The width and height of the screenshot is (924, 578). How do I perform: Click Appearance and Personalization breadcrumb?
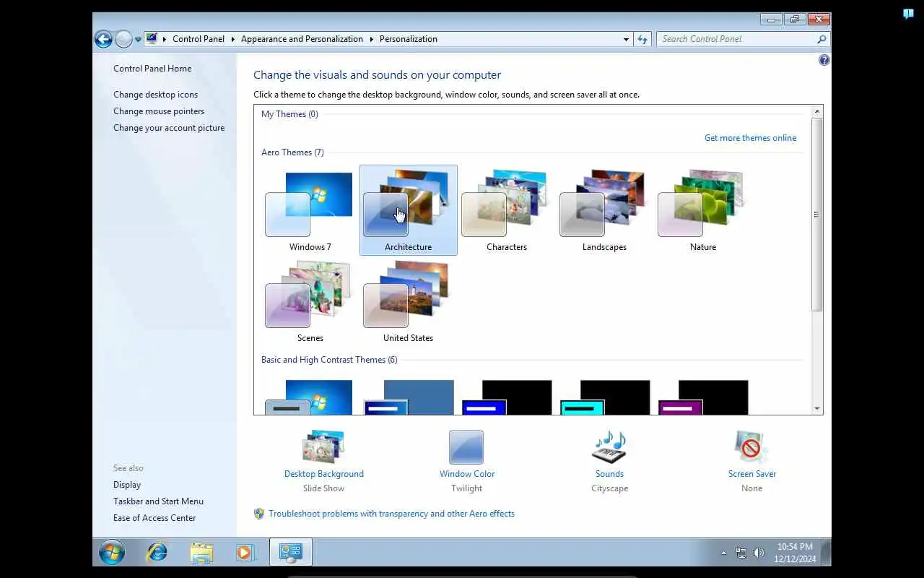coord(302,39)
